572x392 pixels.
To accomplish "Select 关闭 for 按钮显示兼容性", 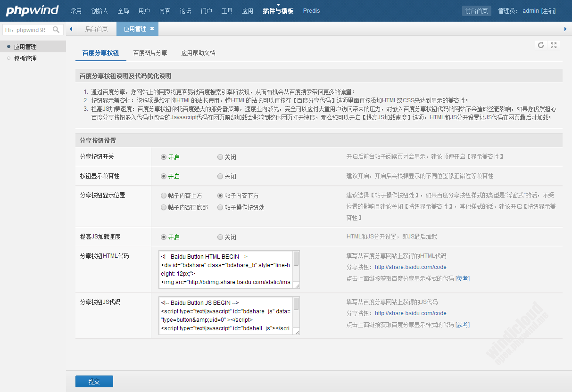I will click(x=220, y=176).
